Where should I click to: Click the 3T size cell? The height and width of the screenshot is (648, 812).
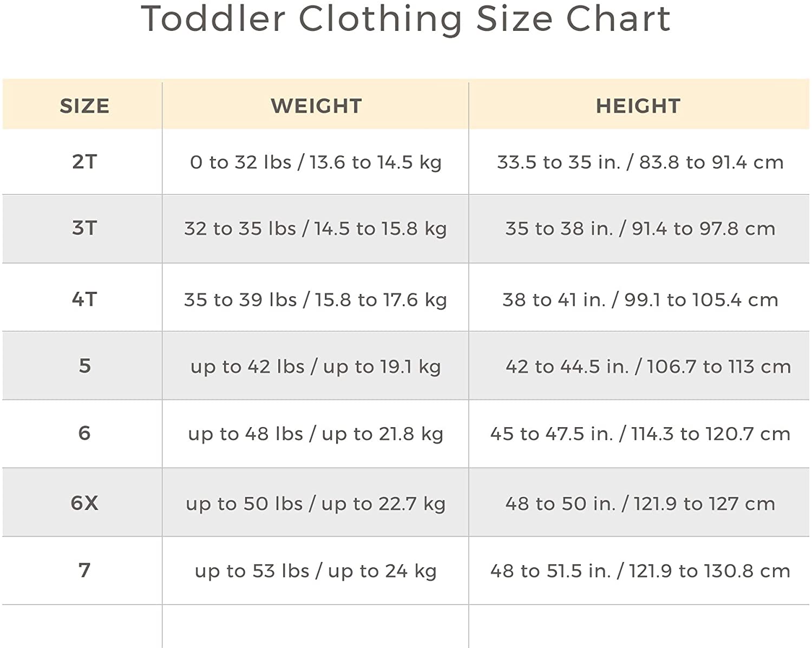pyautogui.click(x=84, y=228)
